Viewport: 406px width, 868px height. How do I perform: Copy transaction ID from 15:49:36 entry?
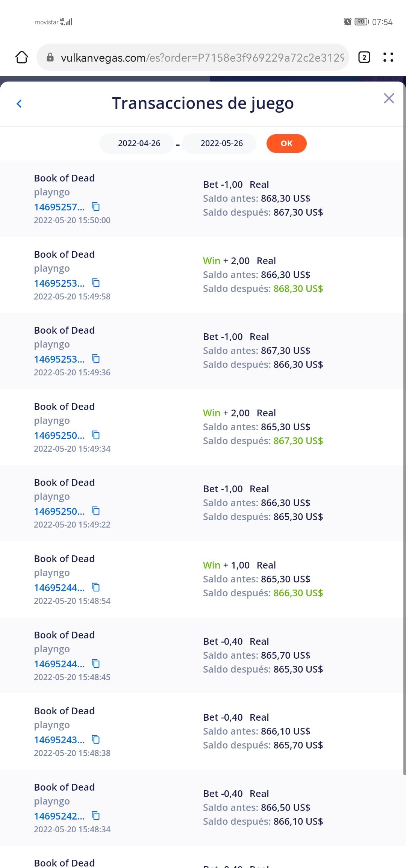point(96,359)
